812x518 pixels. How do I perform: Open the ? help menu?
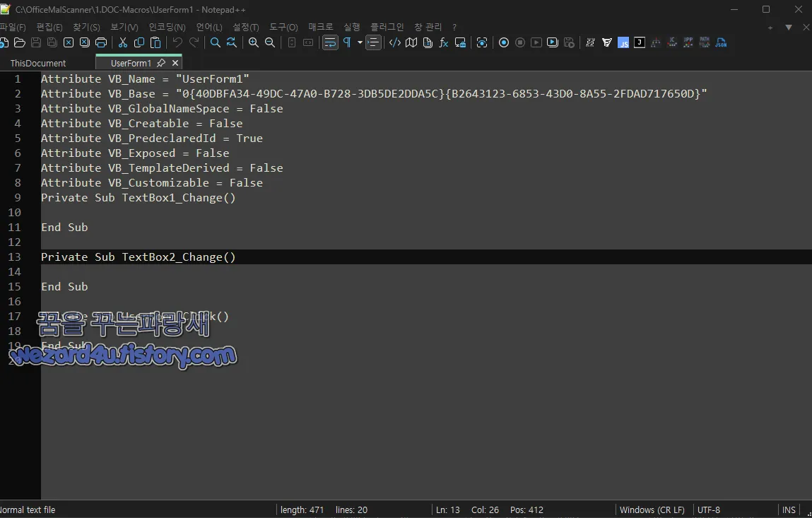click(x=454, y=27)
